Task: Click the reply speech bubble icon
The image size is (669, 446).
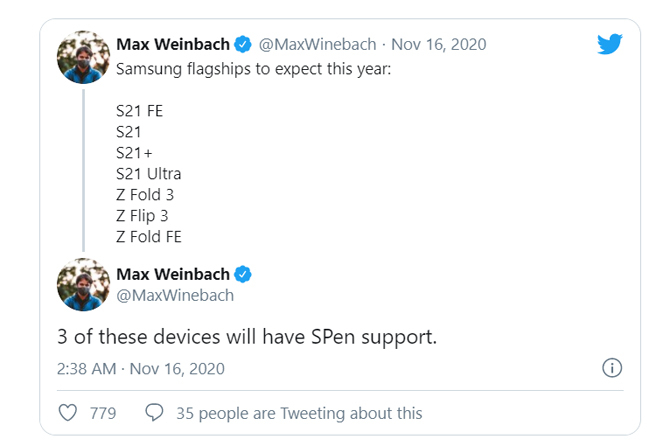Action: click(154, 412)
